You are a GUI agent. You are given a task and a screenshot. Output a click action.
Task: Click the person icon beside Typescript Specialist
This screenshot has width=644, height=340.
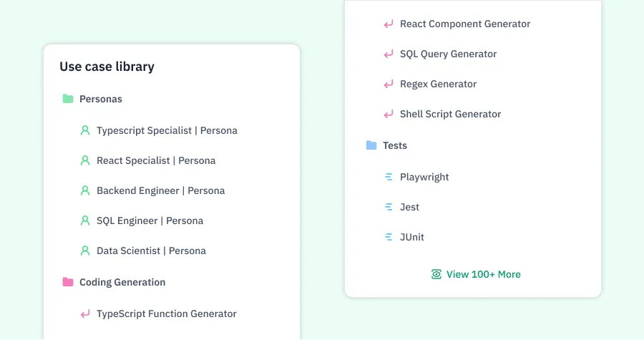pyautogui.click(x=85, y=130)
